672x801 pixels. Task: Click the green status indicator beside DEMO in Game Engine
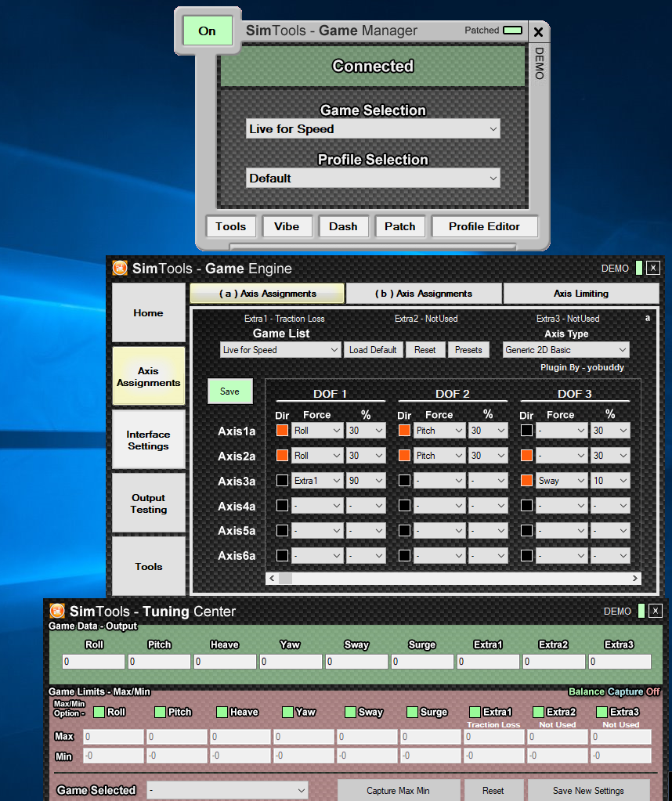tap(639, 268)
